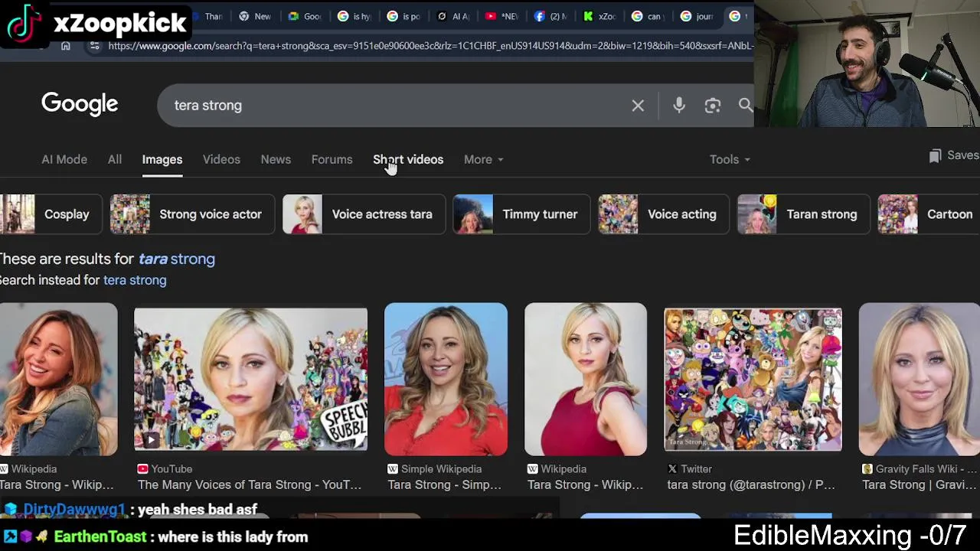Clear the search box with the X icon
This screenshot has width=980, height=551.
click(x=638, y=106)
